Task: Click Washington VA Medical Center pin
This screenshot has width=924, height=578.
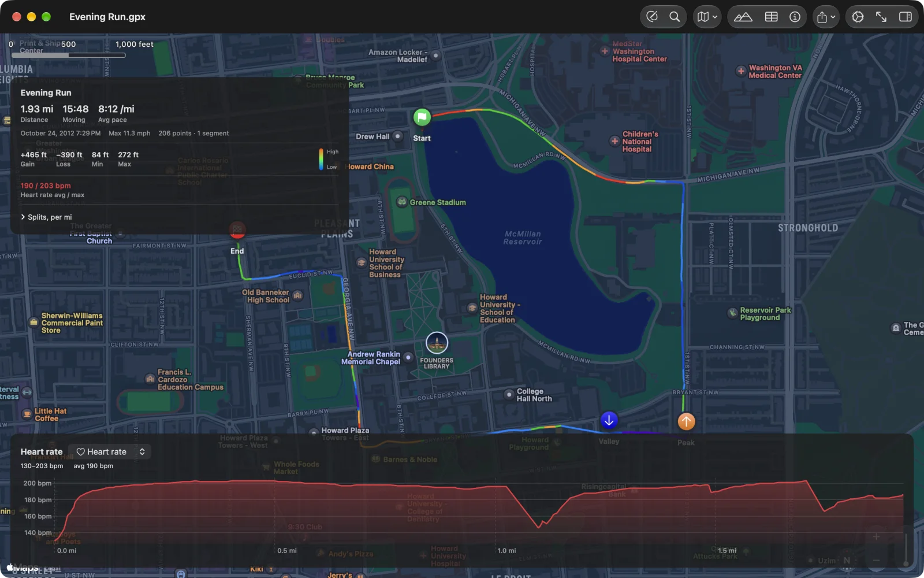Action: coord(741,71)
